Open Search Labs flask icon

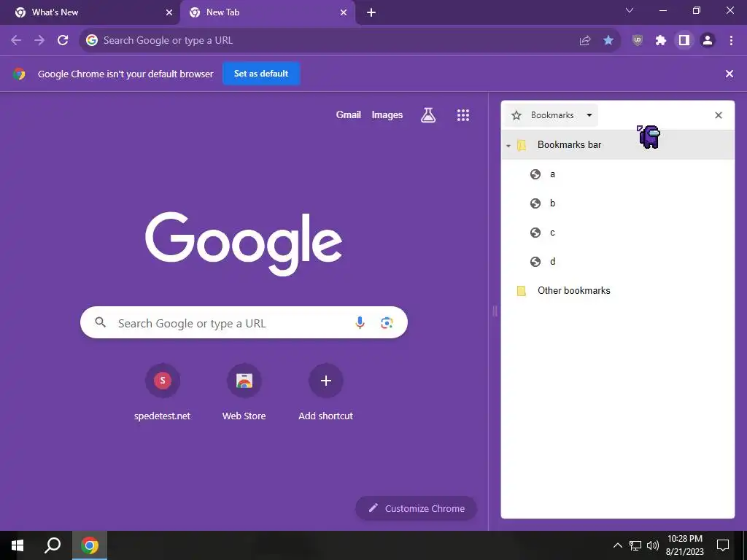click(x=428, y=114)
